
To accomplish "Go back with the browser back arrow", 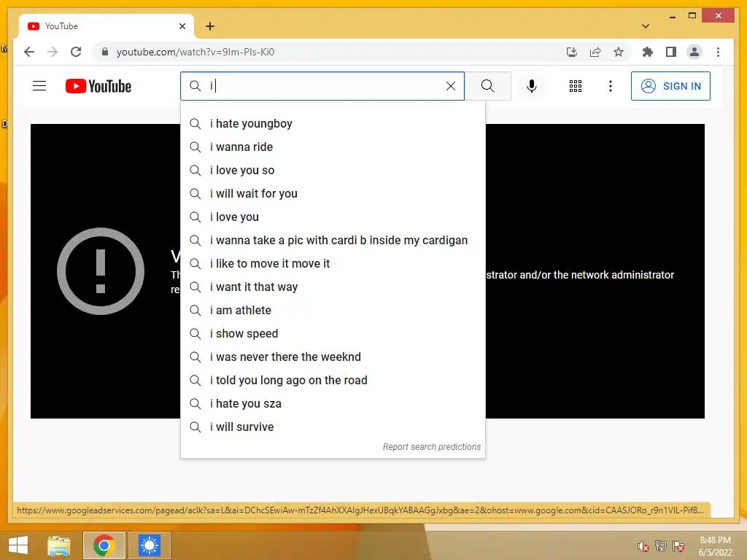I will [29, 52].
